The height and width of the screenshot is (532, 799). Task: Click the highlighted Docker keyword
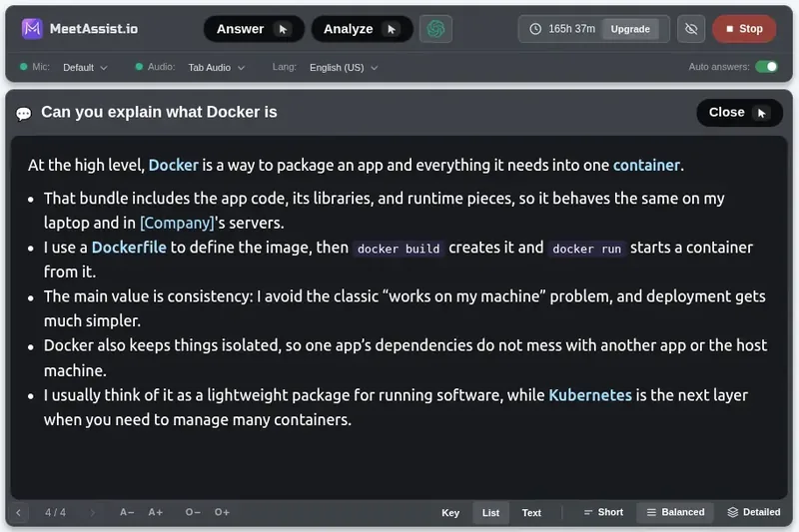pos(173,165)
